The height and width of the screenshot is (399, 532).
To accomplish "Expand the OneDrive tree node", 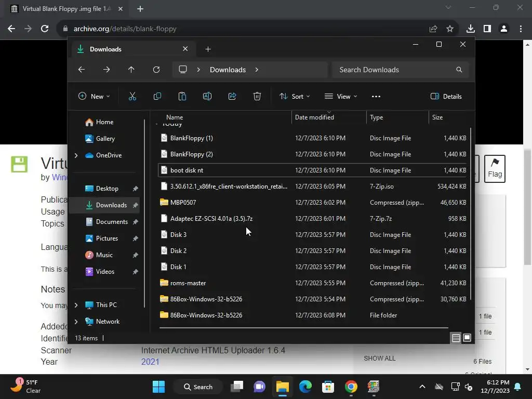I will coord(76,155).
